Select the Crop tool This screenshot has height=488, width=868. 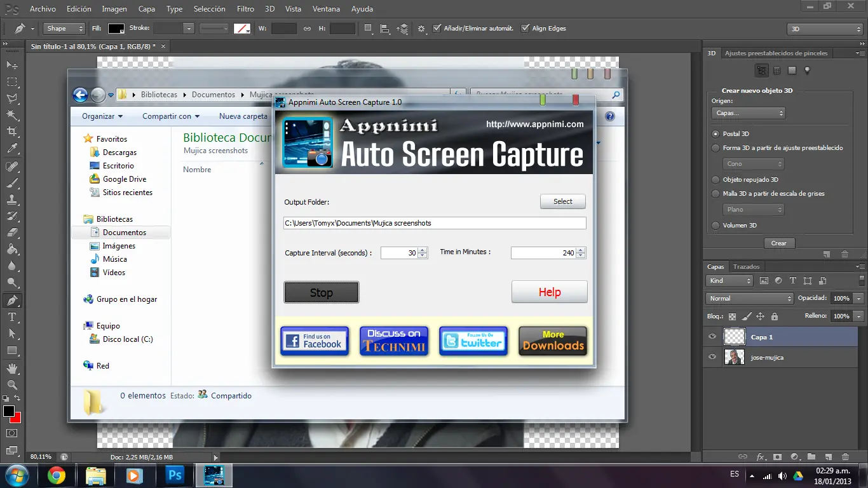pyautogui.click(x=12, y=132)
